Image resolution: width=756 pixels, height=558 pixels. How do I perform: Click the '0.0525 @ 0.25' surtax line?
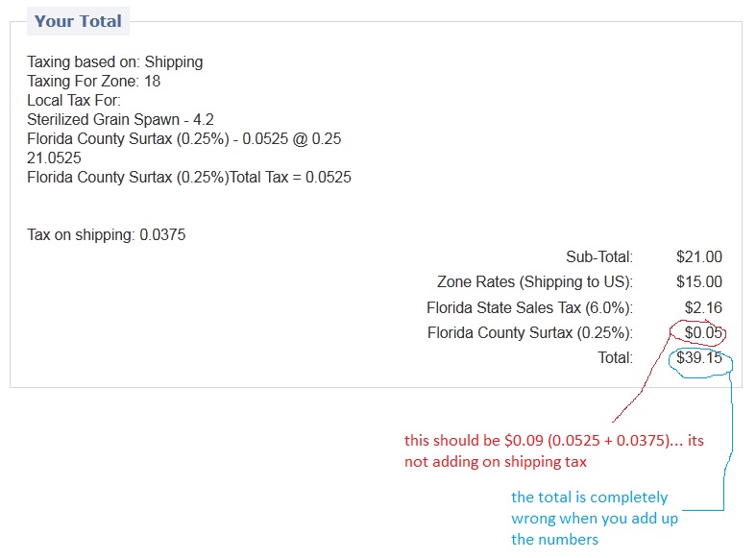[x=183, y=138]
